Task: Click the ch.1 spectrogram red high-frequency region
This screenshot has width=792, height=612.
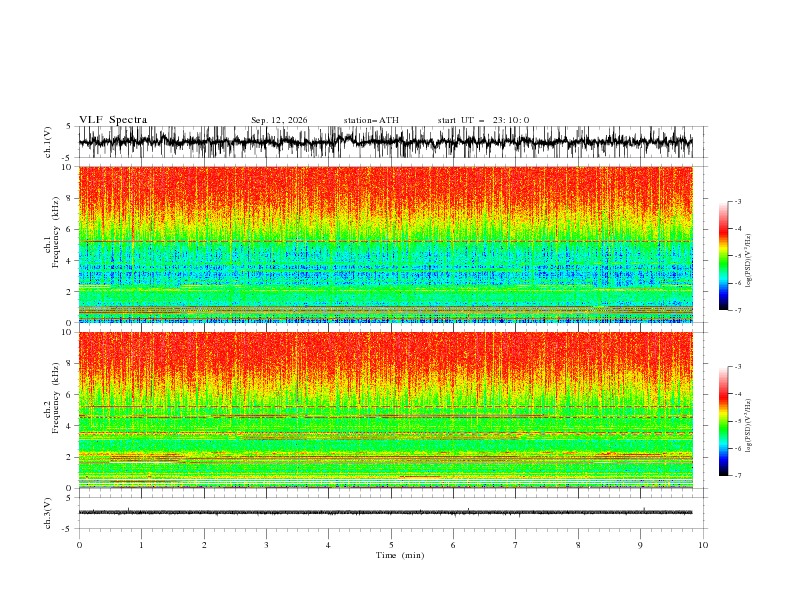Action: pos(385,192)
